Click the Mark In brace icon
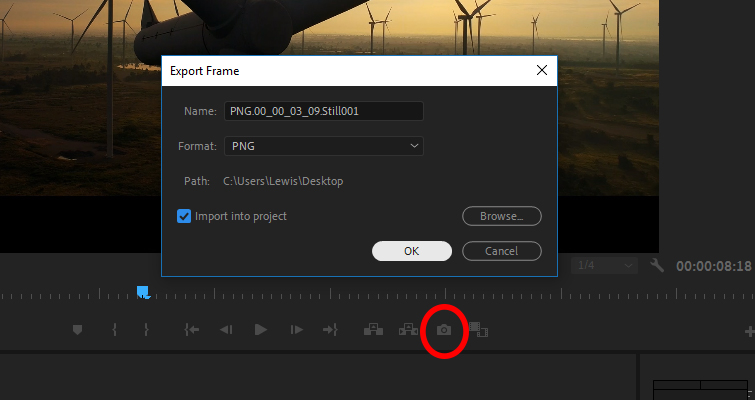755x400 pixels. pos(115,330)
